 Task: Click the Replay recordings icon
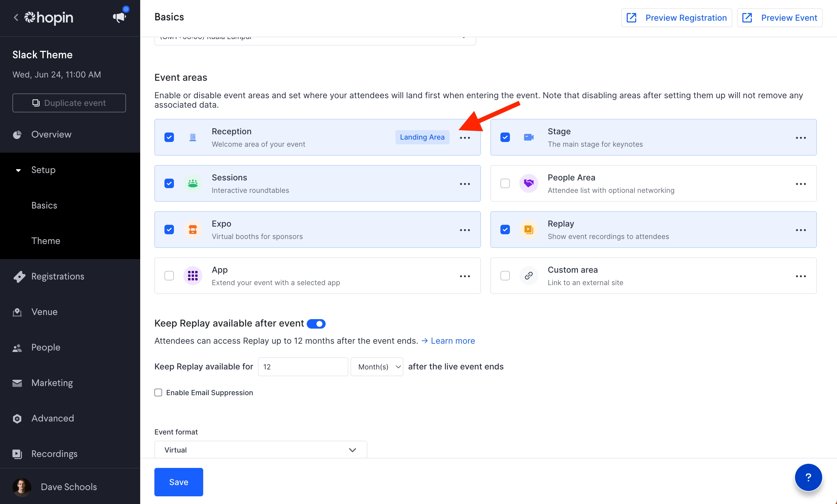tap(528, 230)
